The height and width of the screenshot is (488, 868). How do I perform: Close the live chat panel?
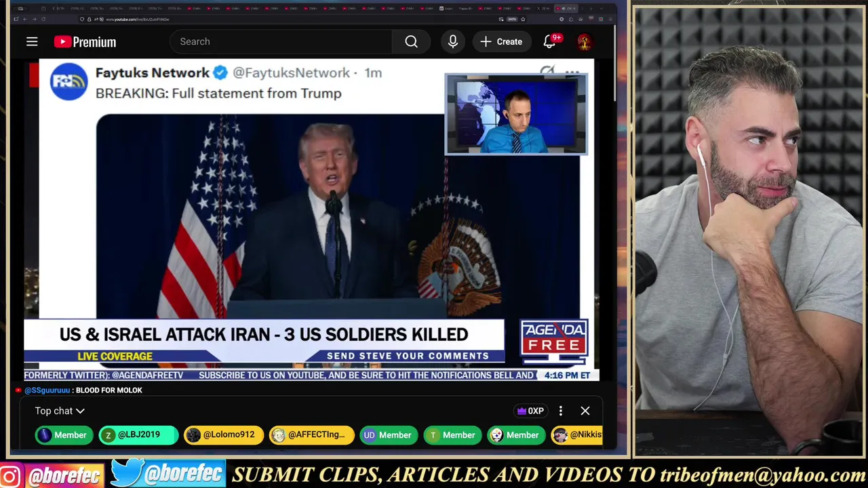click(585, 411)
